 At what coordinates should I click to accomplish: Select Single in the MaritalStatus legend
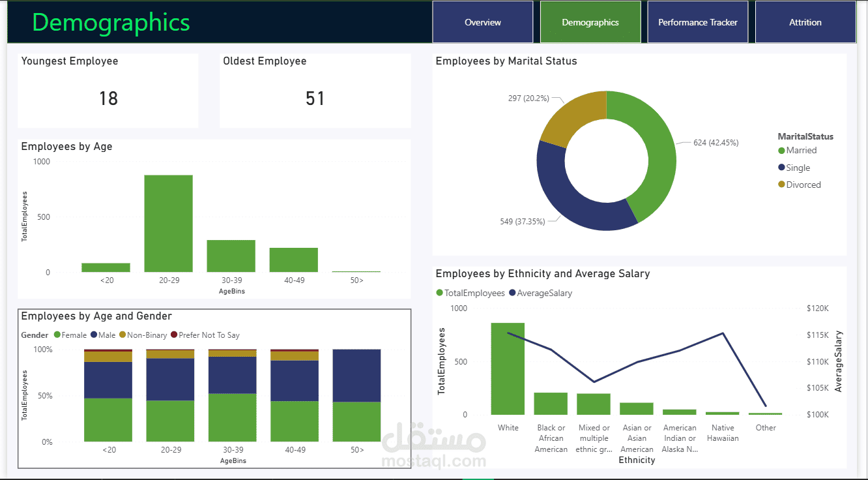click(794, 168)
